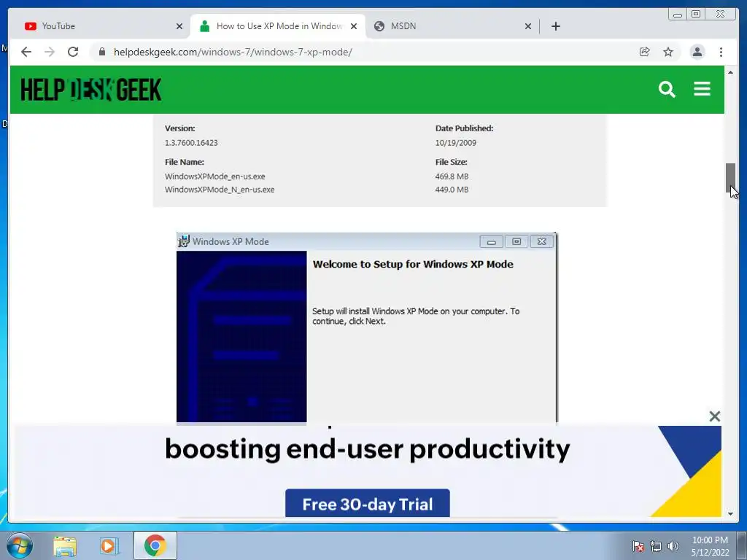
Task: Click file name WindowsXPMode_N_en-us.exe
Action: tap(220, 190)
